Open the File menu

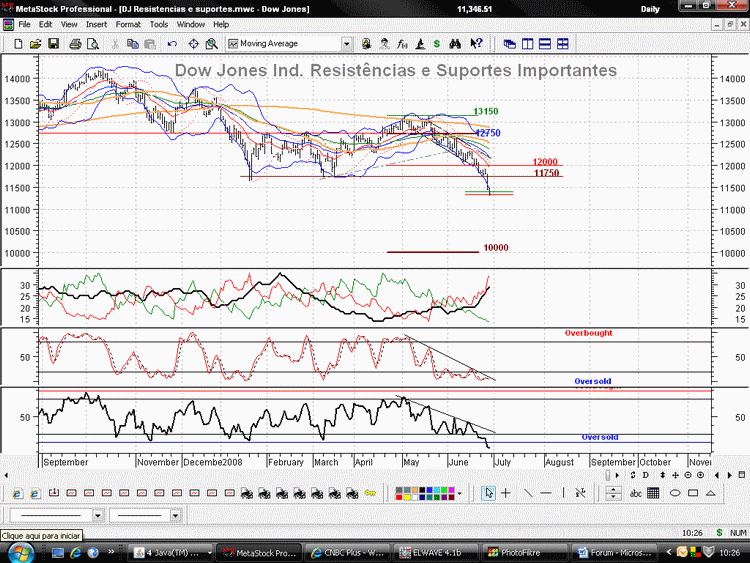[x=24, y=24]
